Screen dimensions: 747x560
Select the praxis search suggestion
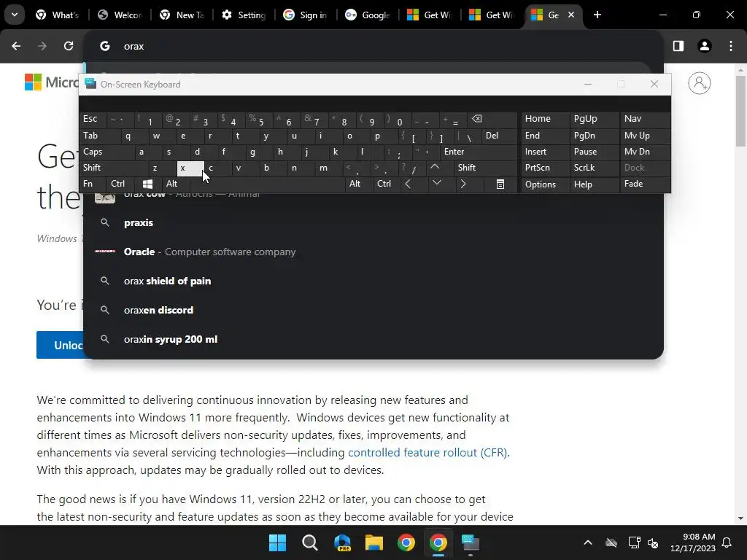(373, 223)
